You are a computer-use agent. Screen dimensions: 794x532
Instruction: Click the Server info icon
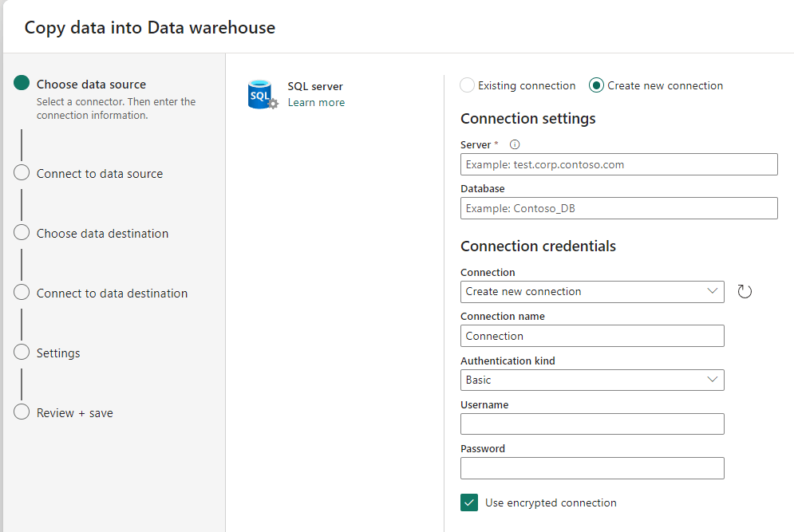point(515,144)
